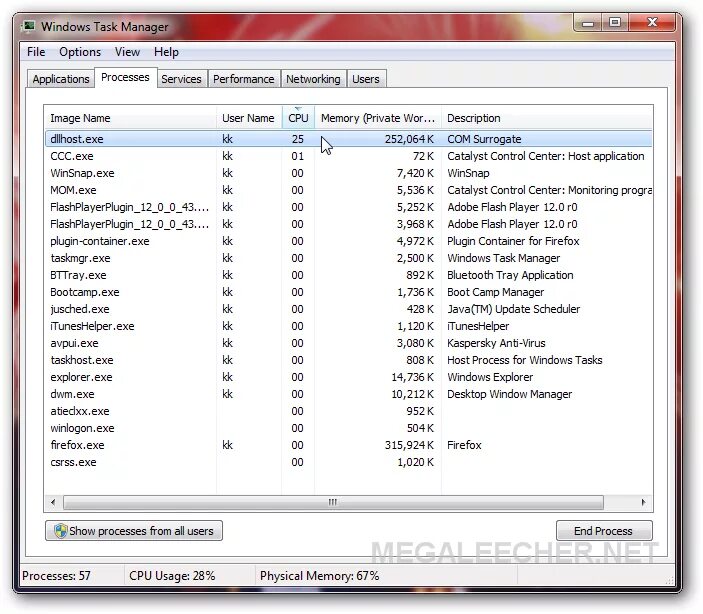This screenshot has width=703, height=614.
Task: Select the dwm.exe process
Action: pyautogui.click(x=348, y=395)
